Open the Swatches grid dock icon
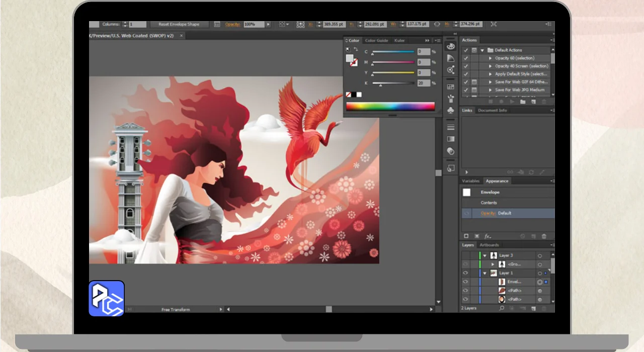Image resolution: width=644 pixels, height=352 pixels. coord(450,87)
